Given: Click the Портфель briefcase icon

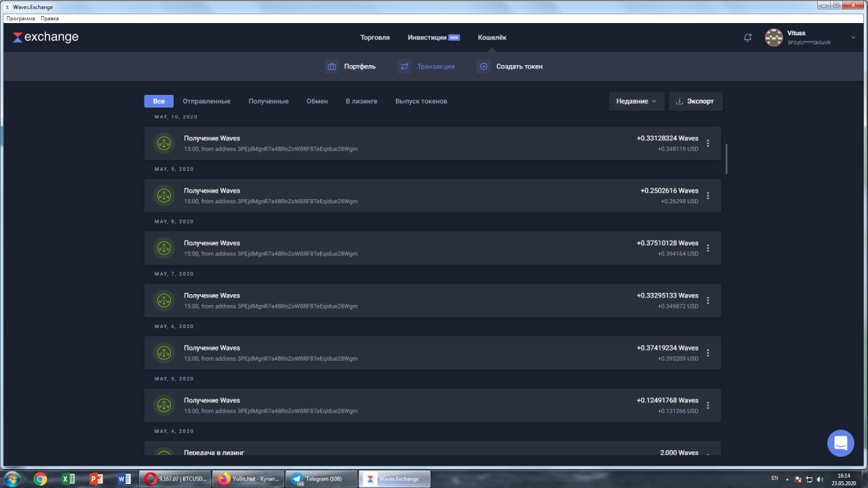Looking at the screenshot, I should (x=332, y=66).
